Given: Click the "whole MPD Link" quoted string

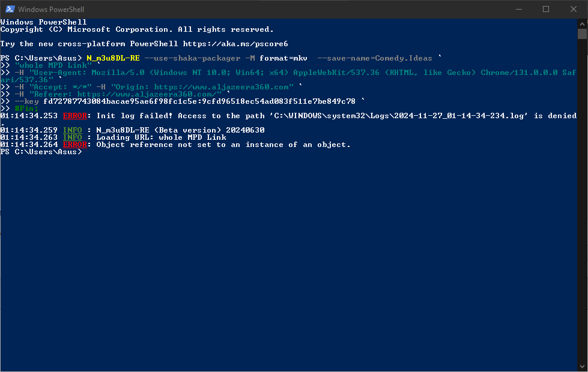Looking at the screenshot, I should (53, 65).
